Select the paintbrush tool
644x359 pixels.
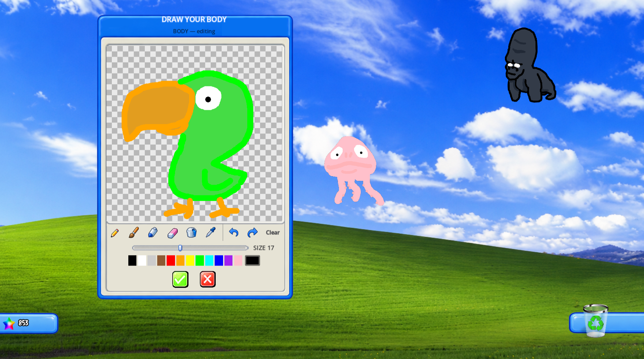[134, 233]
